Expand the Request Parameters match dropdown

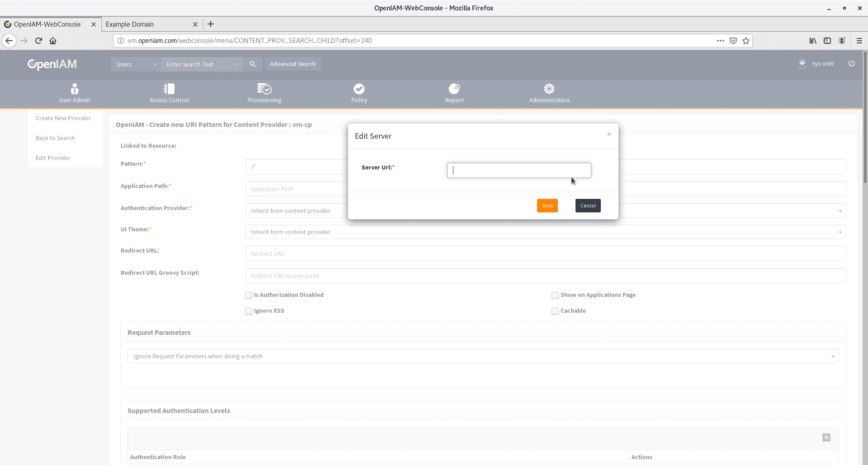(x=483, y=357)
